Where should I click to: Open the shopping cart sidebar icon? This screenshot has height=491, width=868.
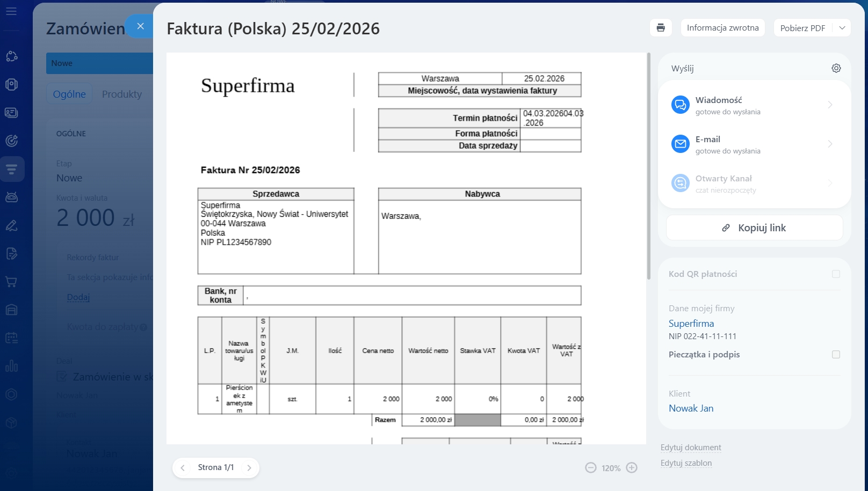(x=11, y=282)
